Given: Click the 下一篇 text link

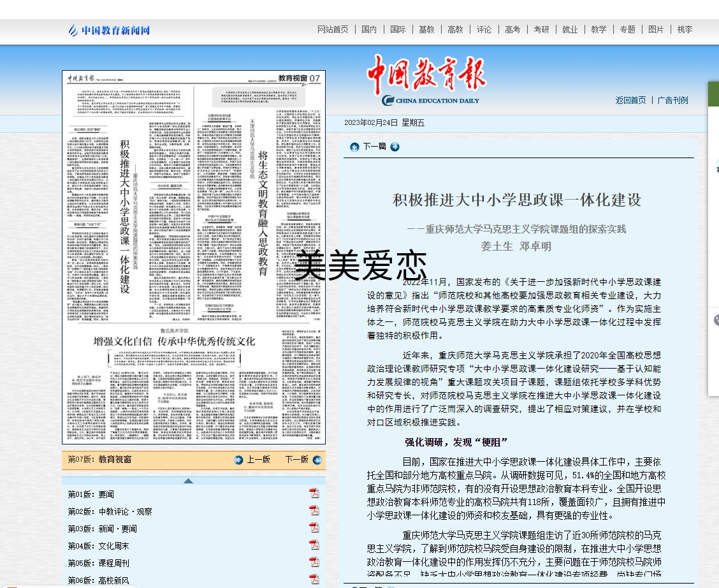Looking at the screenshot, I should [375, 146].
